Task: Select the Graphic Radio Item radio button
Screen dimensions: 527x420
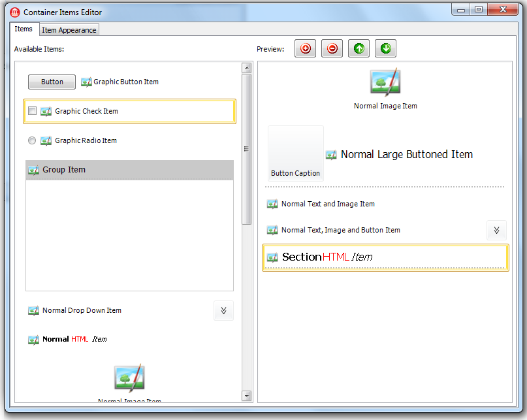Action: point(32,140)
